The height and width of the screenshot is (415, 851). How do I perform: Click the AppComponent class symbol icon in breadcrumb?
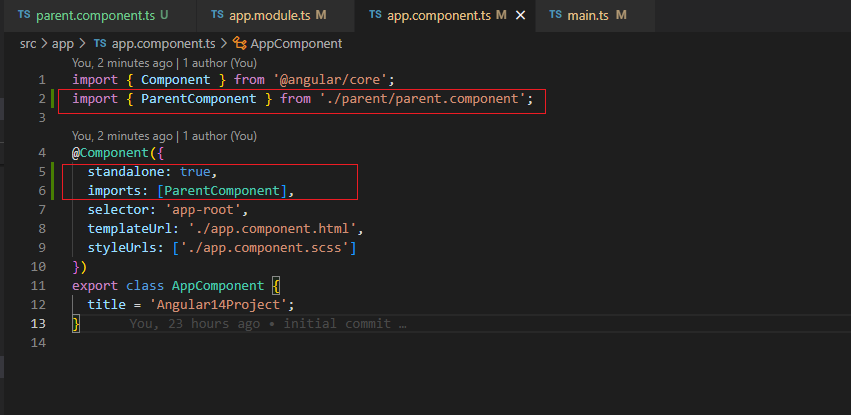pyautogui.click(x=239, y=44)
